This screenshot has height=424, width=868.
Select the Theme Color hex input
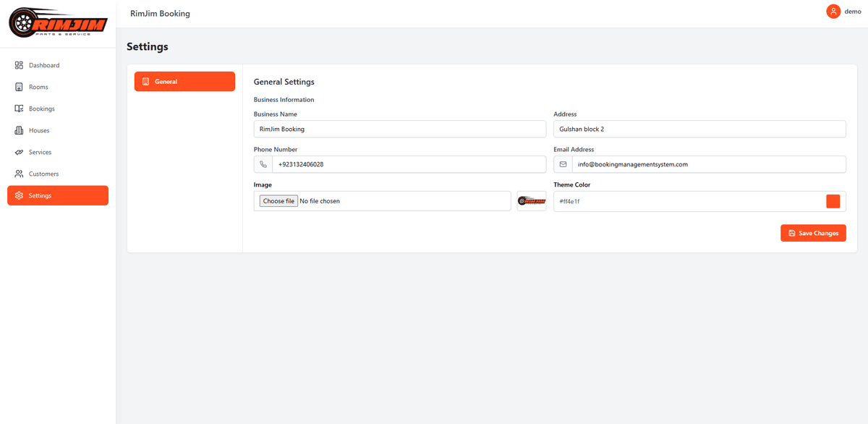tap(687, 201)
